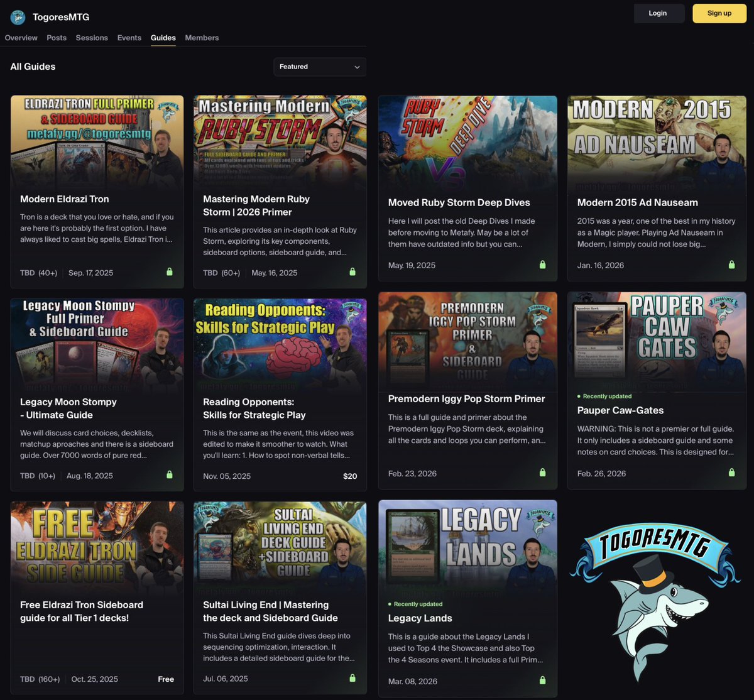Screen dimensions: 754x700
Task: Click the TBD (60+) rating text
Action: pos(222,273)
